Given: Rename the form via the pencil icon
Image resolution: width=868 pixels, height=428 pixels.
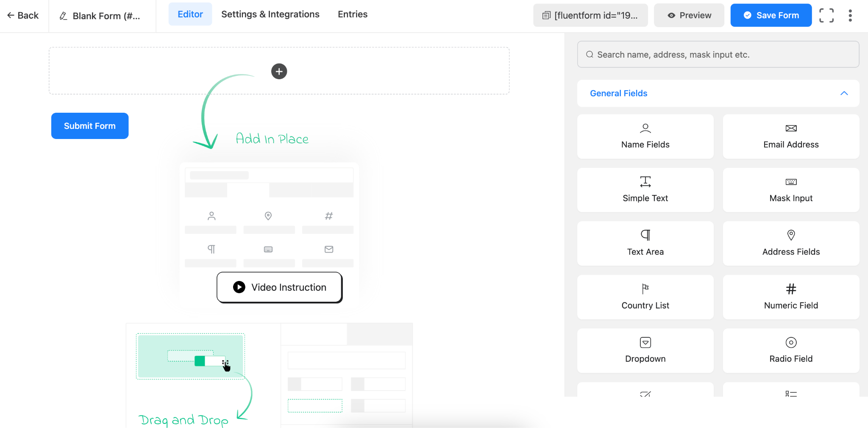Looking at the screenshot, I should tap(64, 16).
